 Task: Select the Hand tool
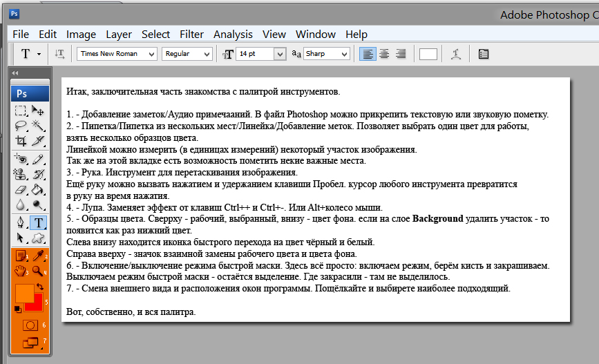[x=21, y=271]
